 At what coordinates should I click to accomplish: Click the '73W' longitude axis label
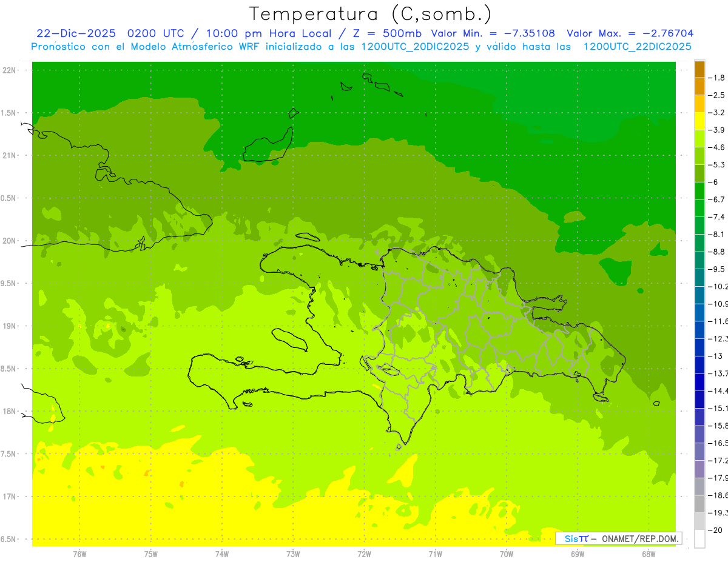click(293, 554)
